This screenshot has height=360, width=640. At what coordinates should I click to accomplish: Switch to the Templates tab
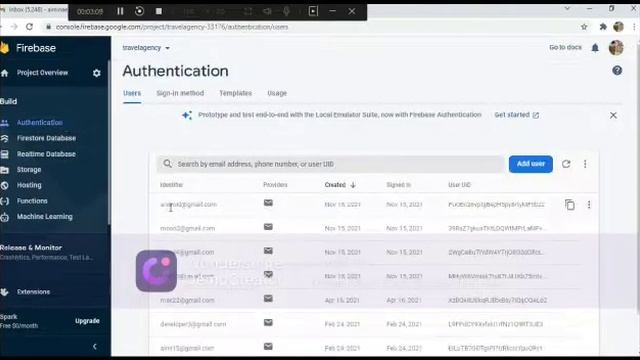click(236, 93)
